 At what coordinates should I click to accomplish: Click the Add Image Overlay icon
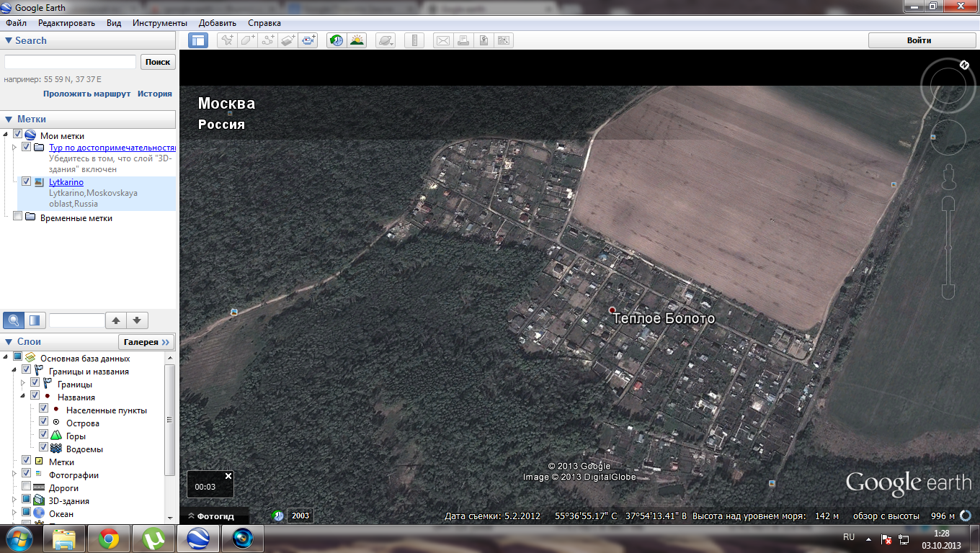tap(288, 40)
